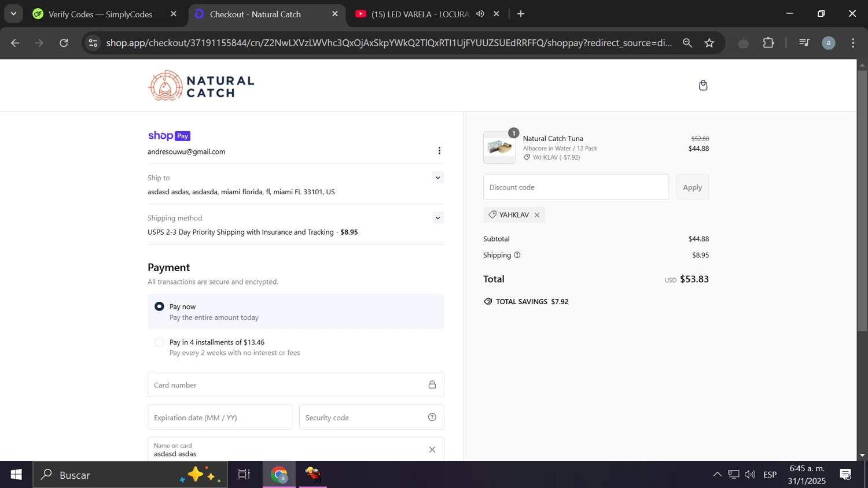
Task: Clear the Name on card field
Action: tap(432, 450)
